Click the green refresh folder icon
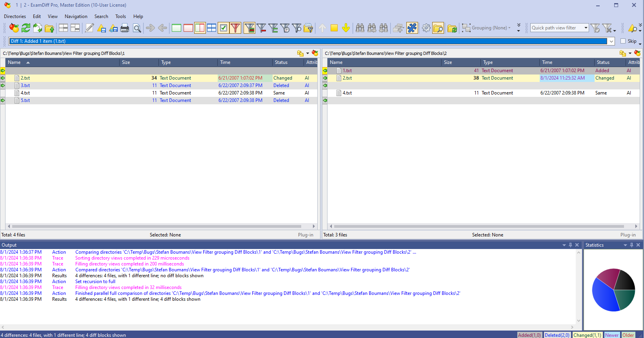Screen dimensions: 644x338 click(452, 28)
